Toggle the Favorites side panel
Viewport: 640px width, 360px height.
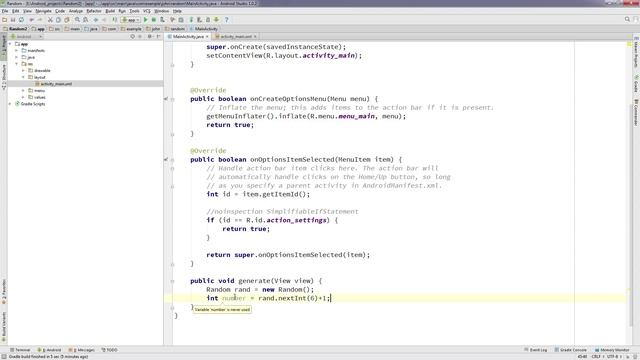coord(4,292)
